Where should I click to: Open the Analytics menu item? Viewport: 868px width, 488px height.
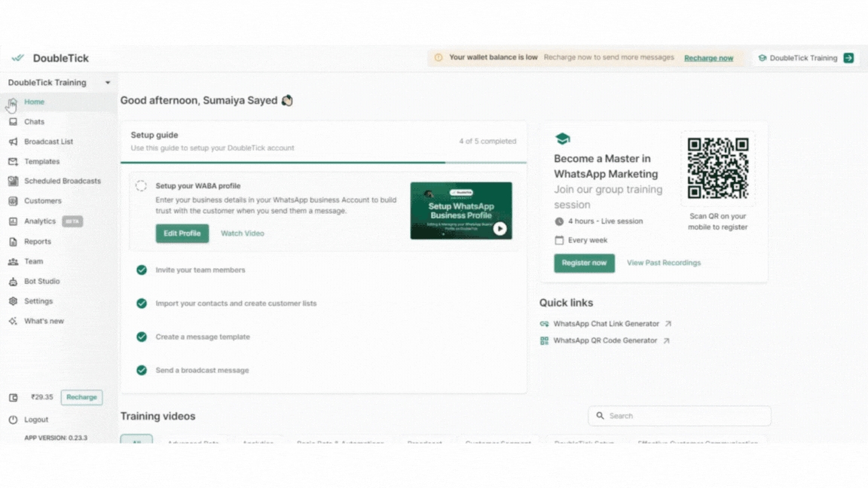40,221
